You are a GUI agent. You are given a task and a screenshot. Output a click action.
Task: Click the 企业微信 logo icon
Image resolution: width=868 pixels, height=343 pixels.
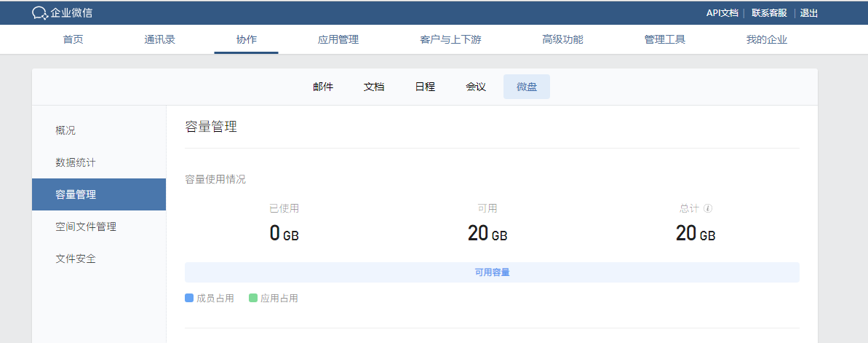40,13
